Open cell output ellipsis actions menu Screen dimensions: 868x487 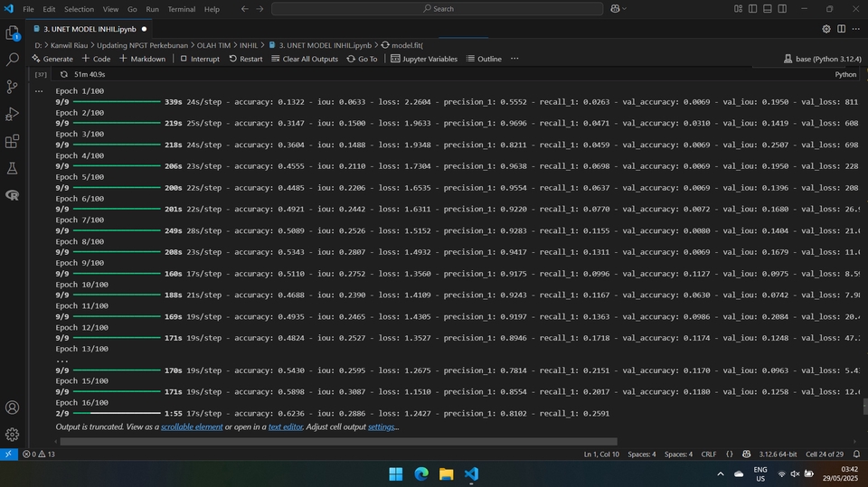39,90
